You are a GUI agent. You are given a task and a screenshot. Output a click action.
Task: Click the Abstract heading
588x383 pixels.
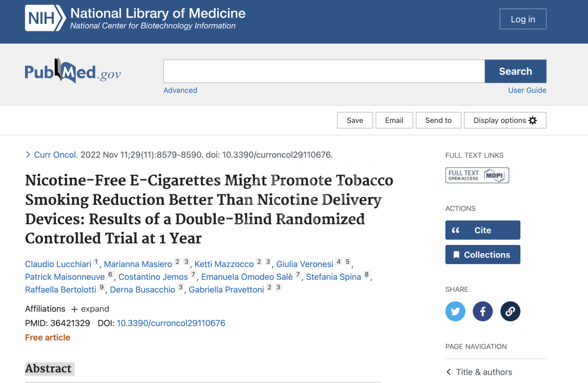(49, 368)
